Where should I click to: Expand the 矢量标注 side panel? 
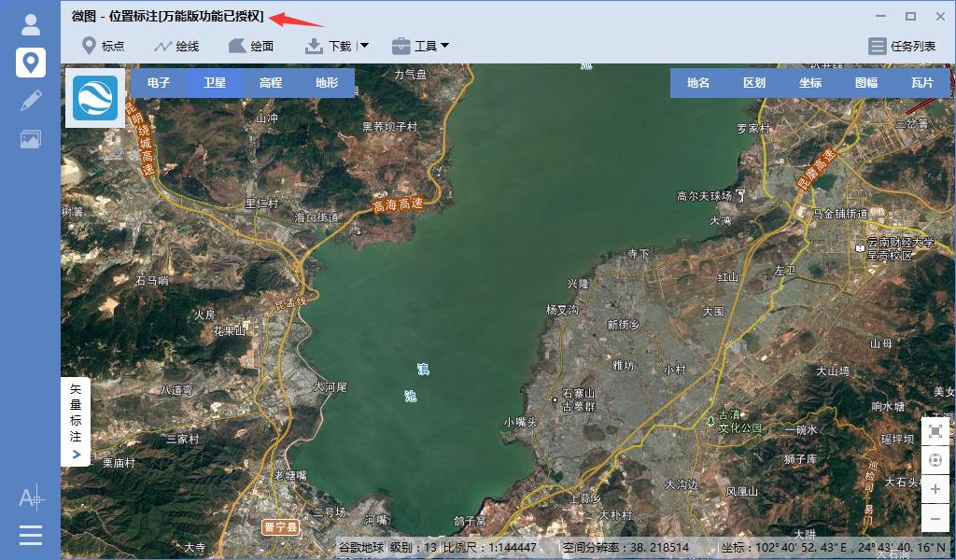[76, 421]
